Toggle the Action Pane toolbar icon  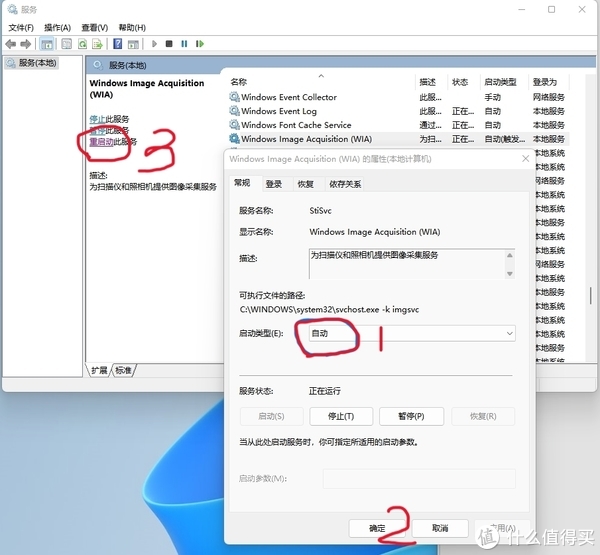[x=133, y=44]
